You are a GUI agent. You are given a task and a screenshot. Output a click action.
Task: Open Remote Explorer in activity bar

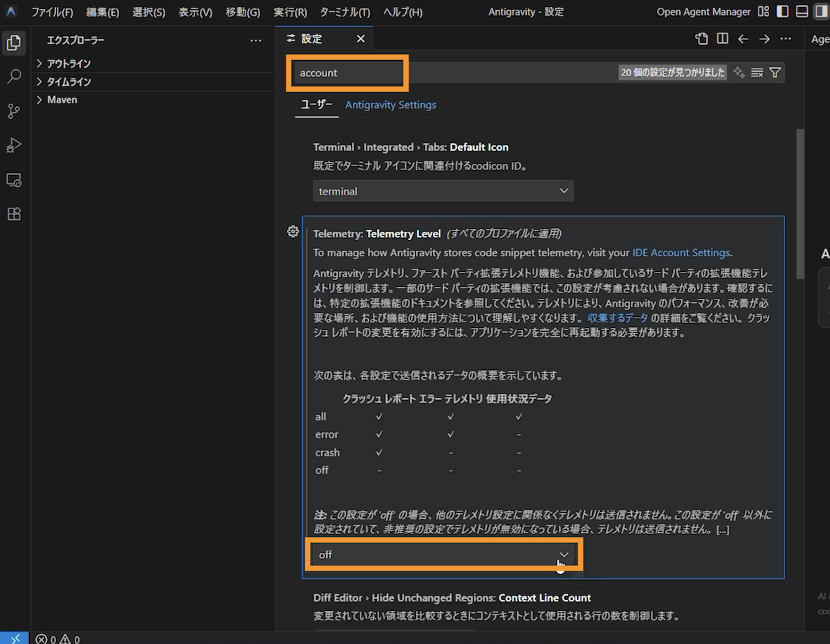coord(14,180)
